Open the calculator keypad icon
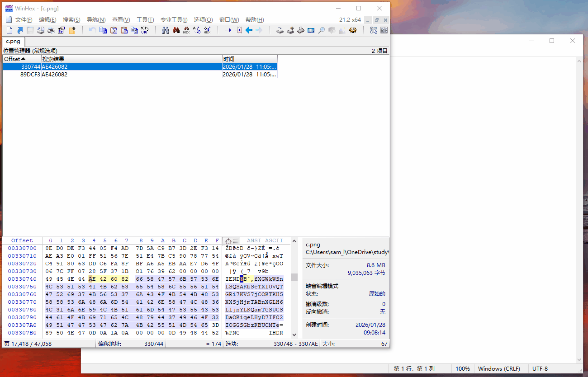 [311, 30]
